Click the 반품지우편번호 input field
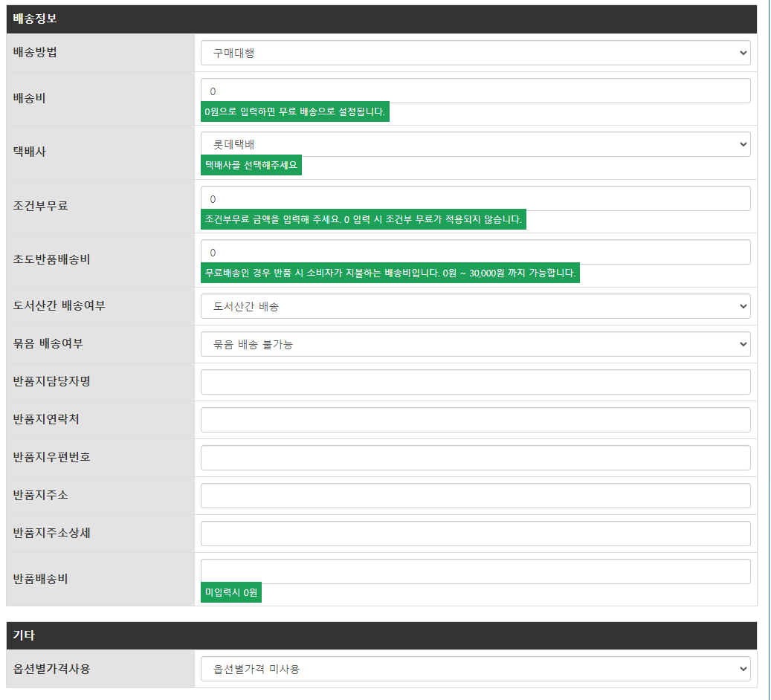The width and height of the screenshot is (771, 700). [475, 458]
